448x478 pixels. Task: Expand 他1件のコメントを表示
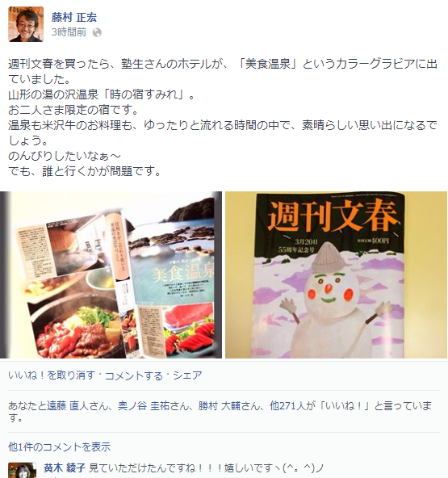59,447
